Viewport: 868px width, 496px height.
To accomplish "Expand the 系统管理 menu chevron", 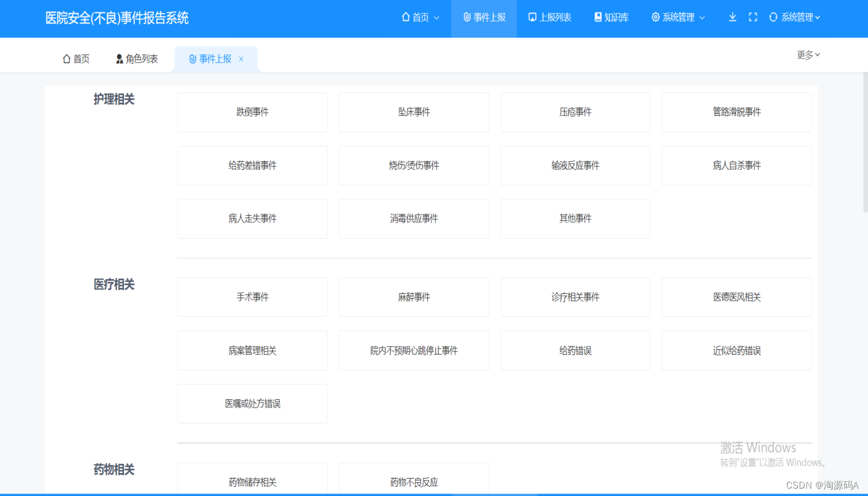I will click(x=702, y=18).
